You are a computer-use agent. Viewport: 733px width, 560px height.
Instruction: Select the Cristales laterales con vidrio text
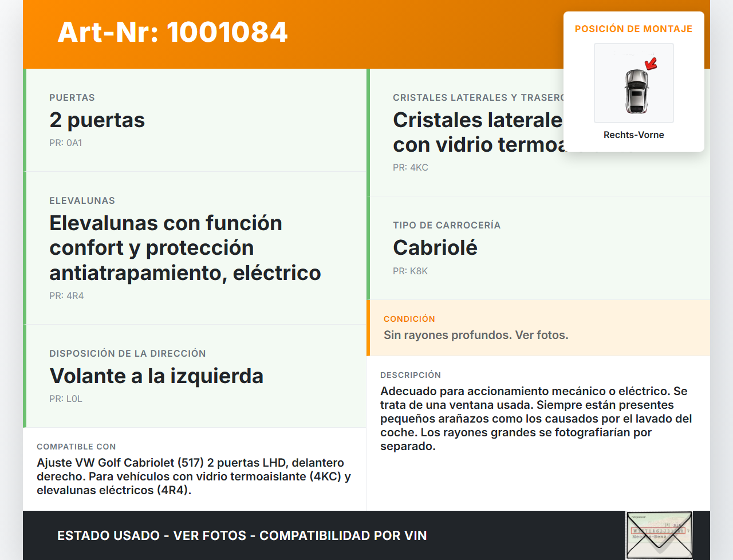(478, 132)
